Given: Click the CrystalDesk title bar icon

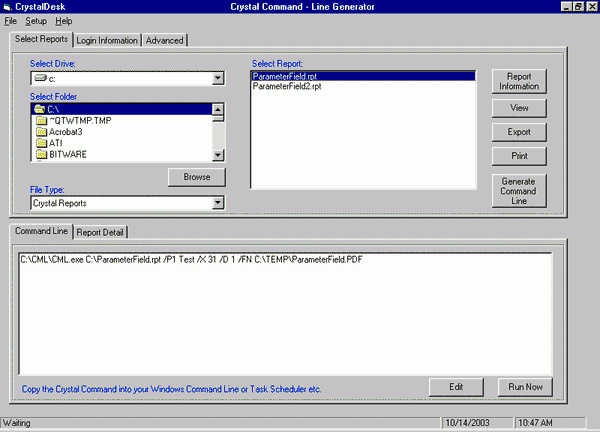Looking at the screenshot, I should point(7,7).
